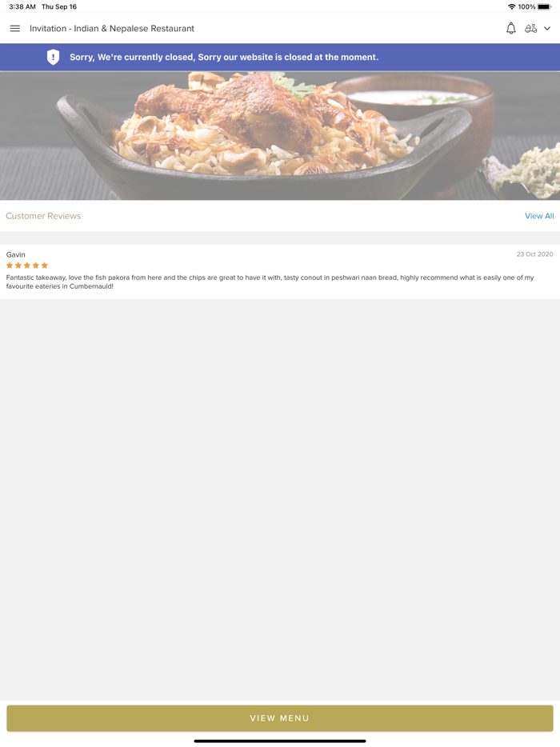
Task: Select the Customer Reviews heading
Action: click(x=43, y=216)
